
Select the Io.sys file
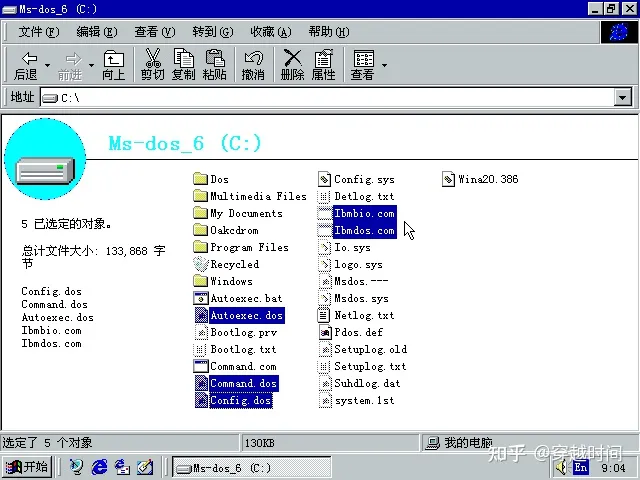tap(344, 247)
